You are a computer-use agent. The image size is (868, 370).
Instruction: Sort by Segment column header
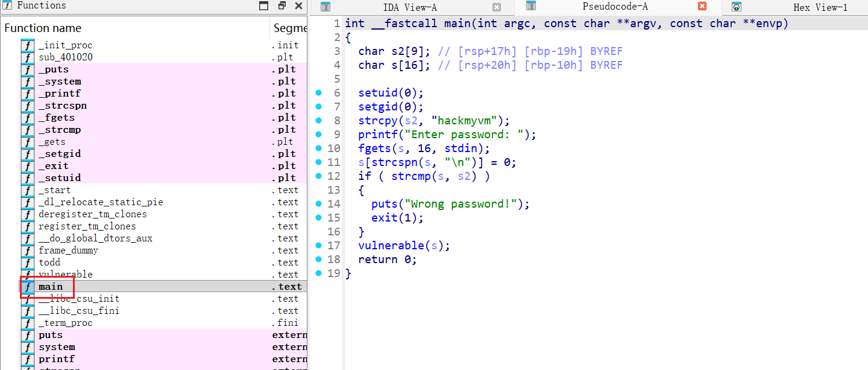pyautogui.click(x=289, y=28)
